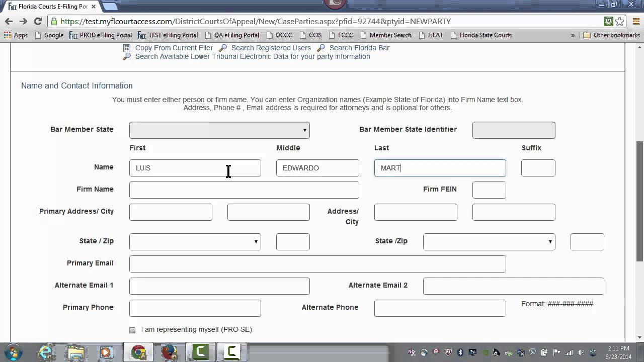Click the Firm FEIN input field
644x362 pixels.
[489, 190]
